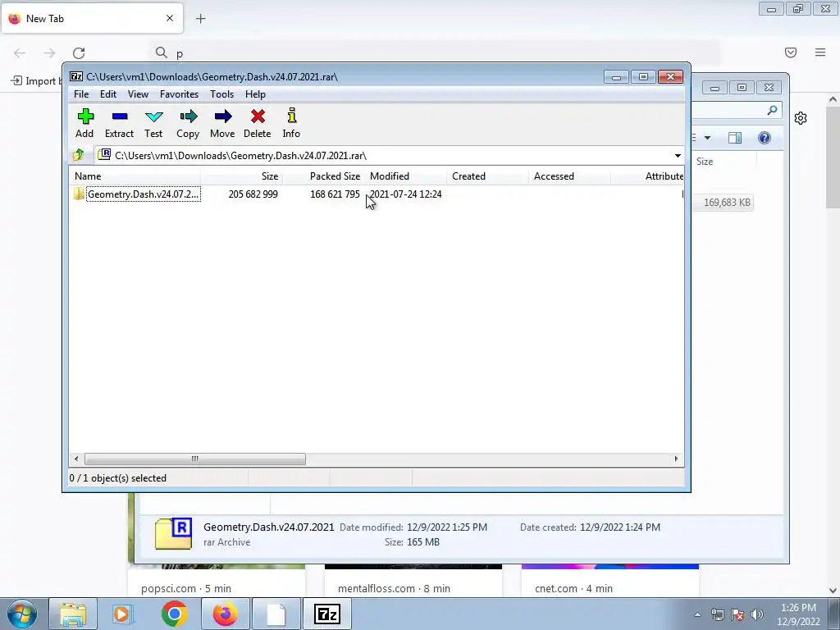This screenshot has width=840, height=630.
Task: Sort by the Modified column header
Action: pos(405,176)
